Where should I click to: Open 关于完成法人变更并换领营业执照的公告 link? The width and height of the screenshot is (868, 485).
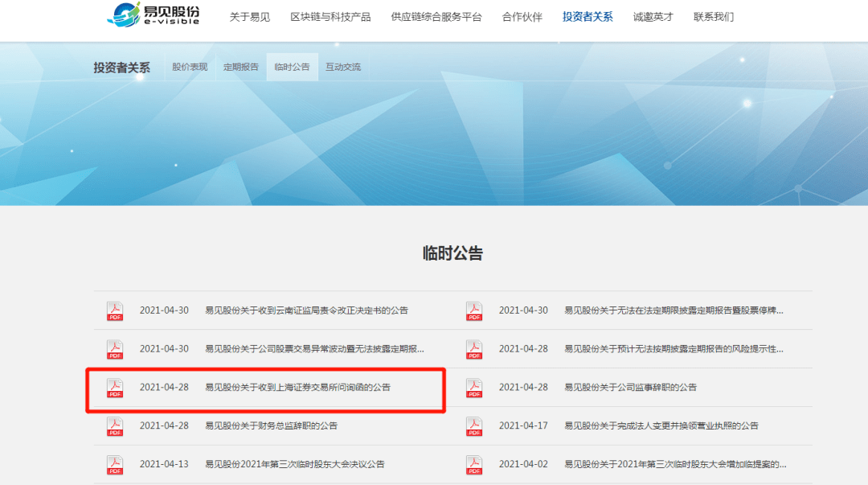click(x=661, y=425)
